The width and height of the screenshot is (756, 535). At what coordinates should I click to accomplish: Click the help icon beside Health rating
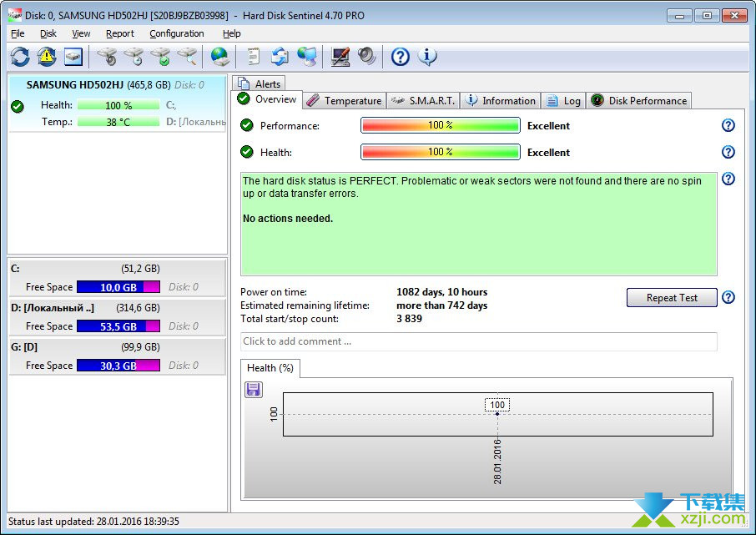(x=728, y=152)
